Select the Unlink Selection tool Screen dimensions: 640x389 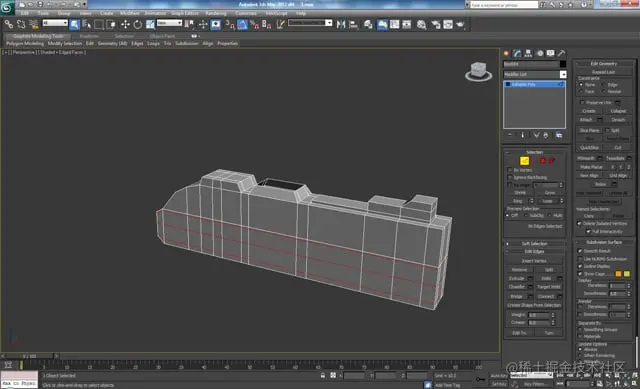click(x=21, y=24)
